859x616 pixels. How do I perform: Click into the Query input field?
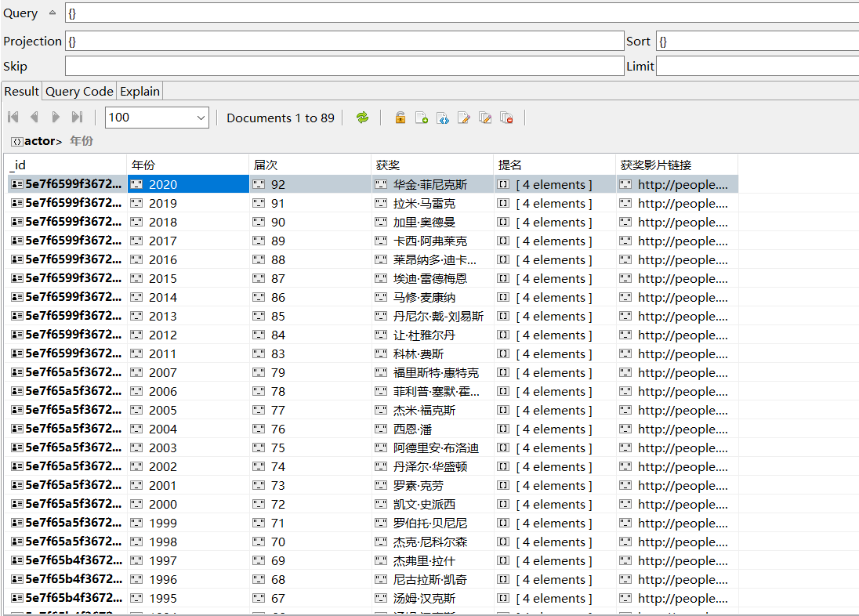pyautogui.click(x=462, y=13)
